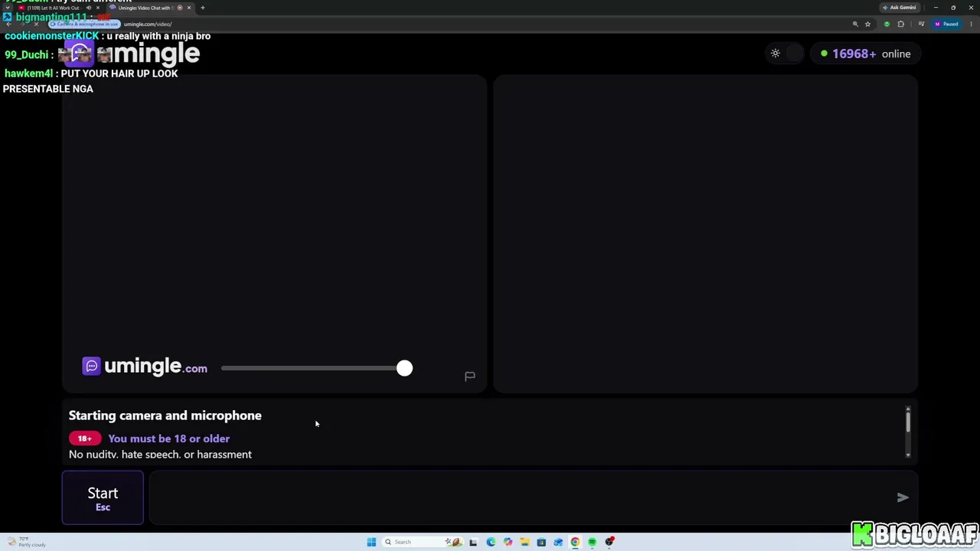Click the dark round taskbar icon with red badge
The width and height of the screenshot is (980, 551).
tap(609, 542)
